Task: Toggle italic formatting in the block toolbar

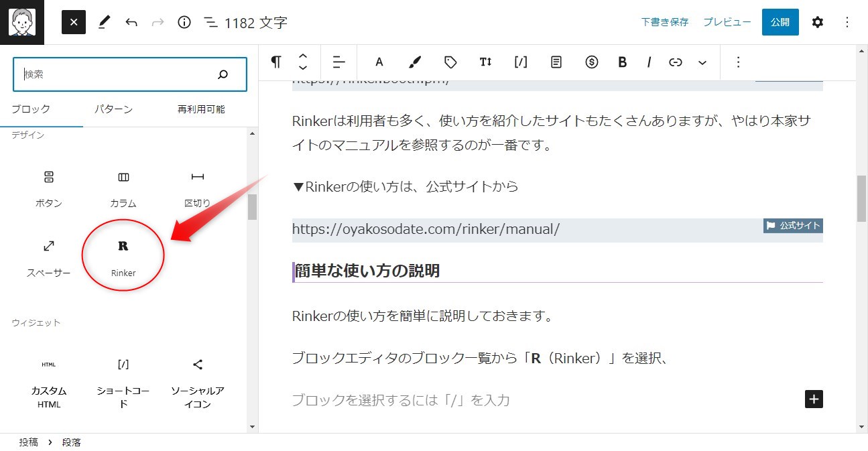Action: (x=649, y=62)
